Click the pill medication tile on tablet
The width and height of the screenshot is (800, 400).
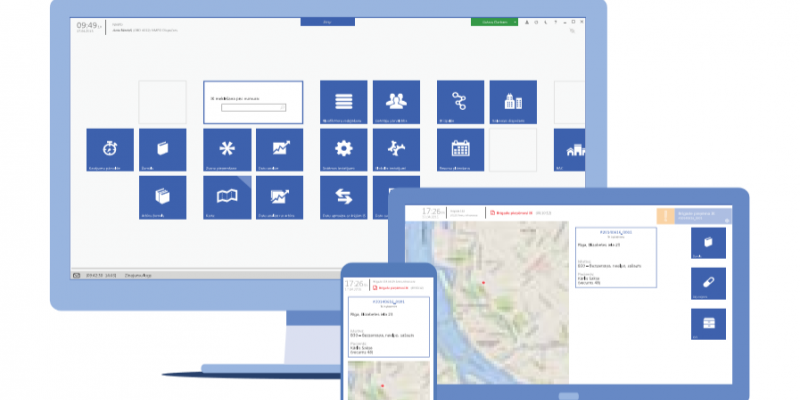tap(709, 284)
